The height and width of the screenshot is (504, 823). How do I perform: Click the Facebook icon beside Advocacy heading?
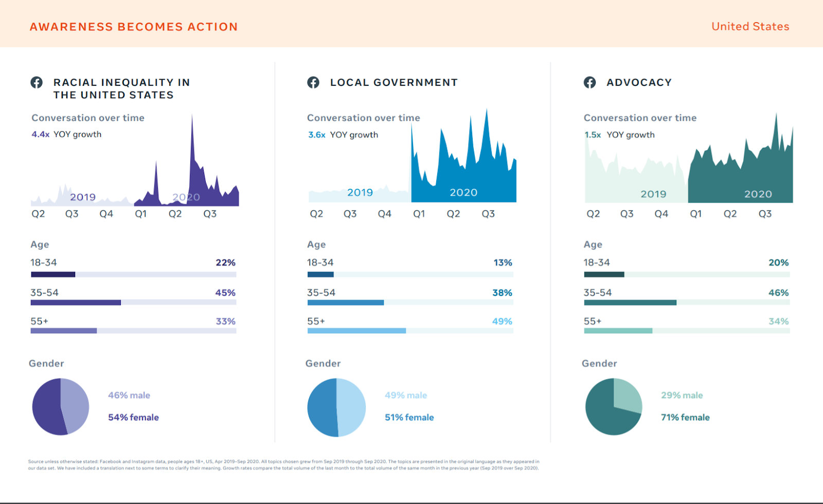coord(590,82)
